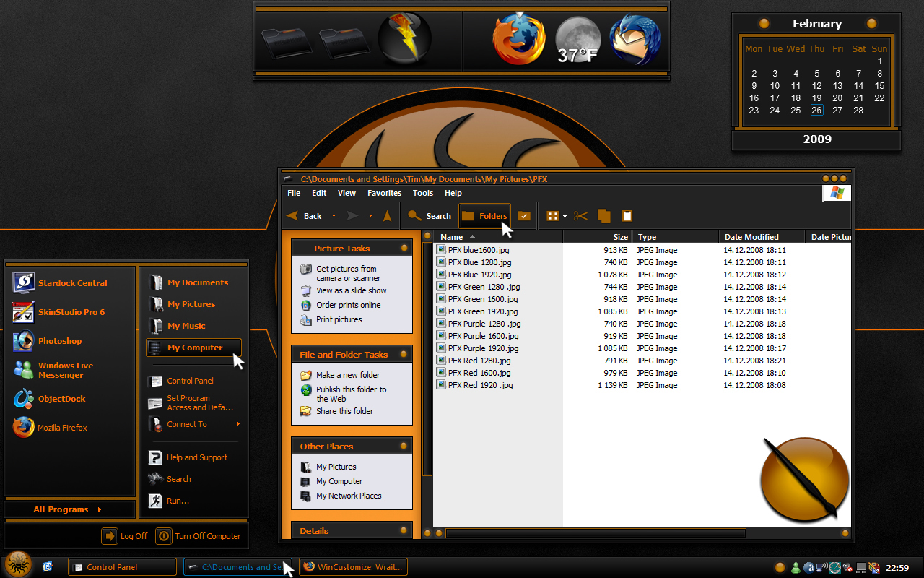Select February 26 in calendar
This screenshot has height=578, width=924.
tap(816, 110)
